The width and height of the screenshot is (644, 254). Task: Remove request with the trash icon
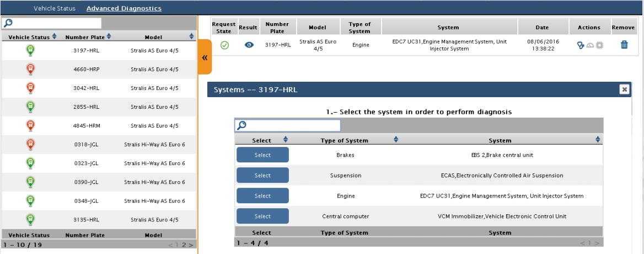click(624, 45)
